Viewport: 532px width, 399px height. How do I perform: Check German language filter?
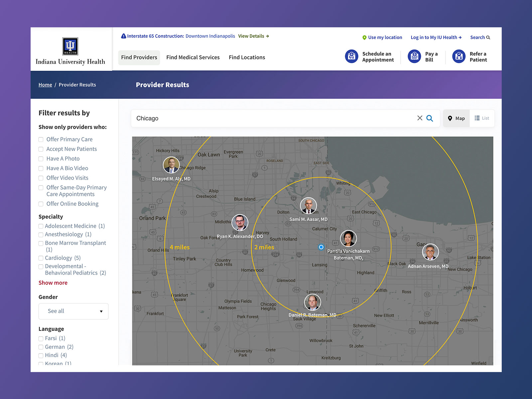pos(41,347)
